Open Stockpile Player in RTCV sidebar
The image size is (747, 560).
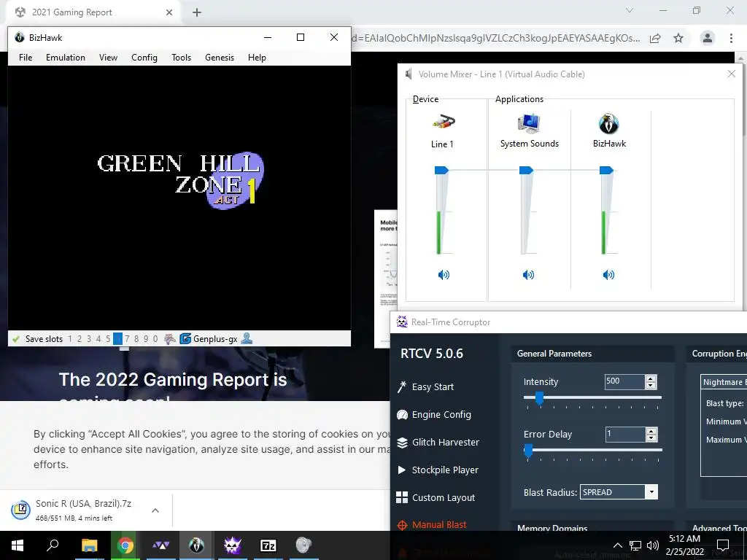point(438,470)
